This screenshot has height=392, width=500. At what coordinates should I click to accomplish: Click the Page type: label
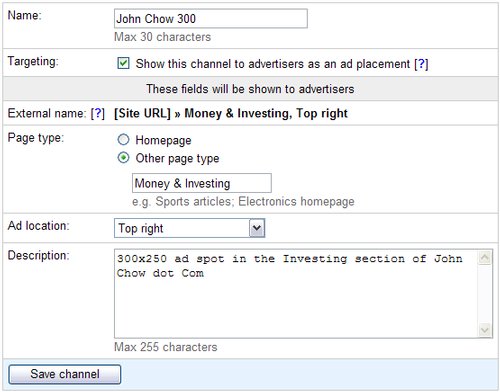point(35,138)
